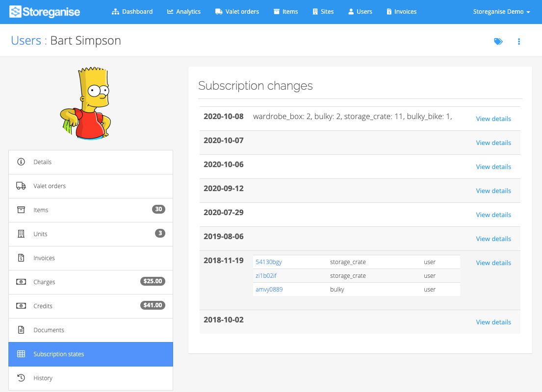
Task: Select History in the sidebar
Action: [91, 378]
